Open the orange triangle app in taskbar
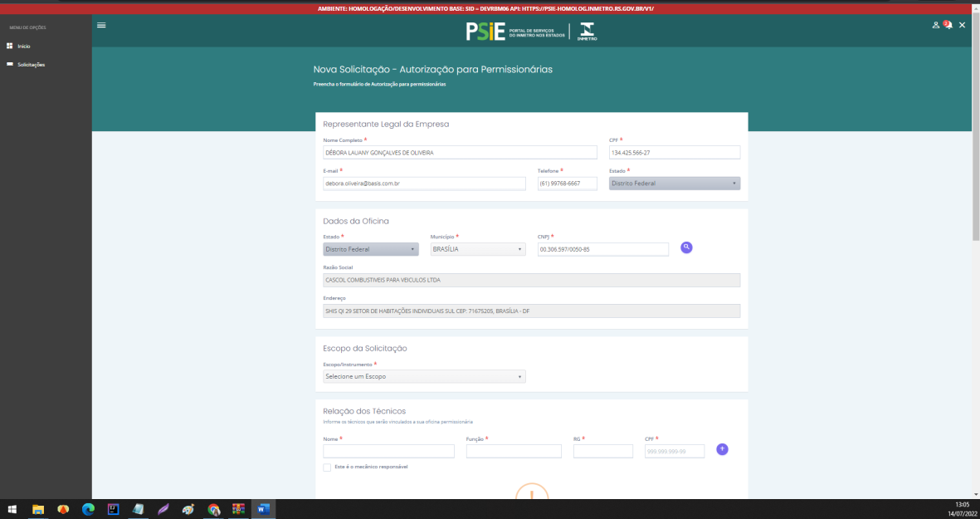The height and width of the screenshot is (519, 980). pos(63,509)
